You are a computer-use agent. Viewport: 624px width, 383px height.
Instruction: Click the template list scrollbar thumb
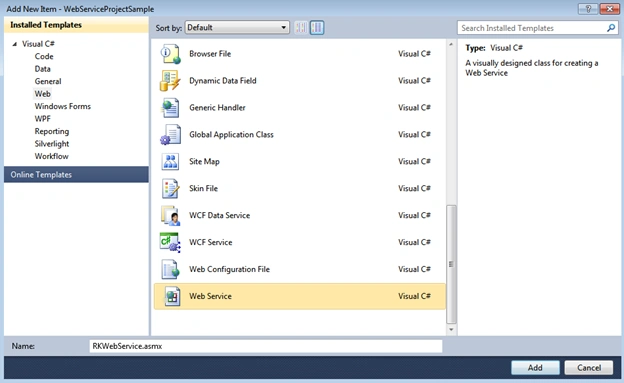451,264
